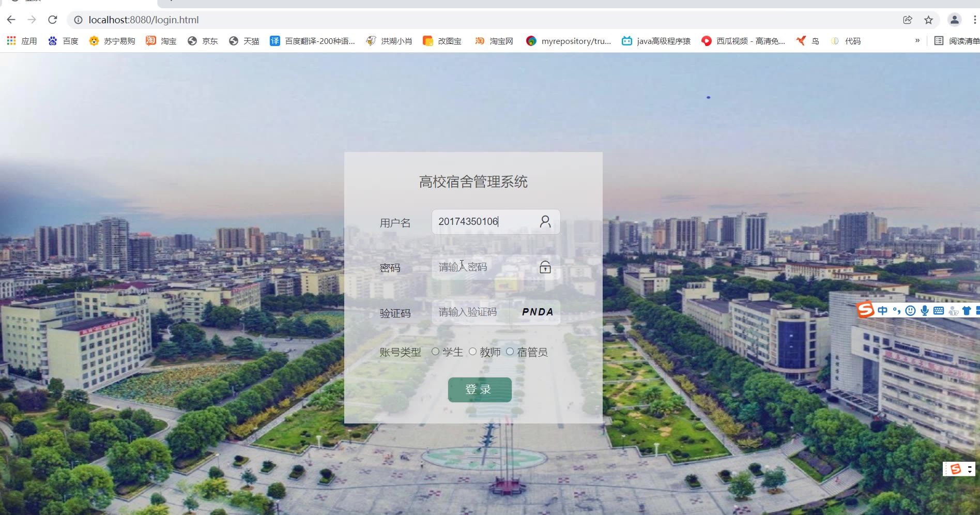The image size is (980, 515).
Task: Open the Sogou emoji panel
Action: coord(911,311)
